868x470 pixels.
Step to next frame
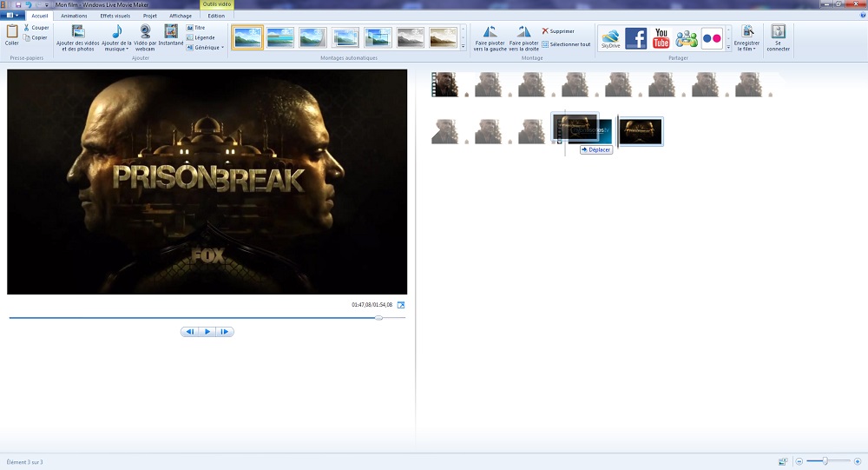click(x=224, y=332)
